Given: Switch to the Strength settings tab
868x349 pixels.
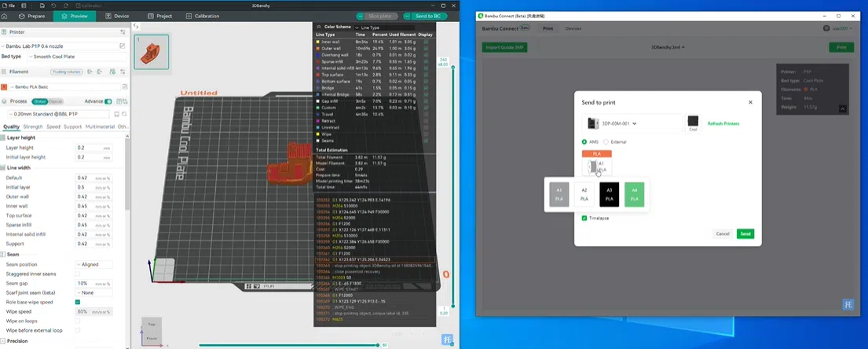Looking at the screenshot, I should point(33,127).
